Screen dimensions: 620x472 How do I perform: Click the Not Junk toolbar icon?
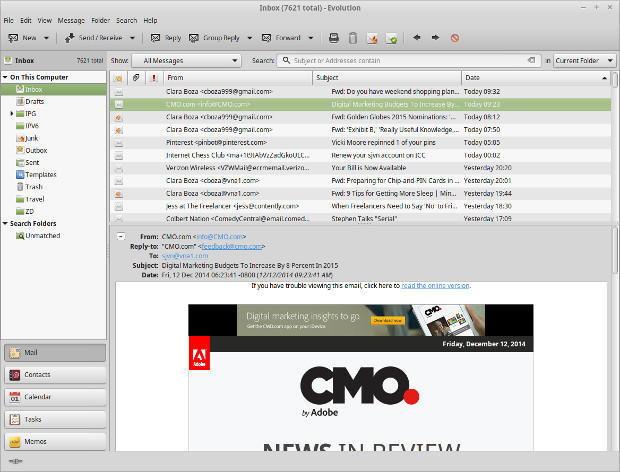(391, 38)
